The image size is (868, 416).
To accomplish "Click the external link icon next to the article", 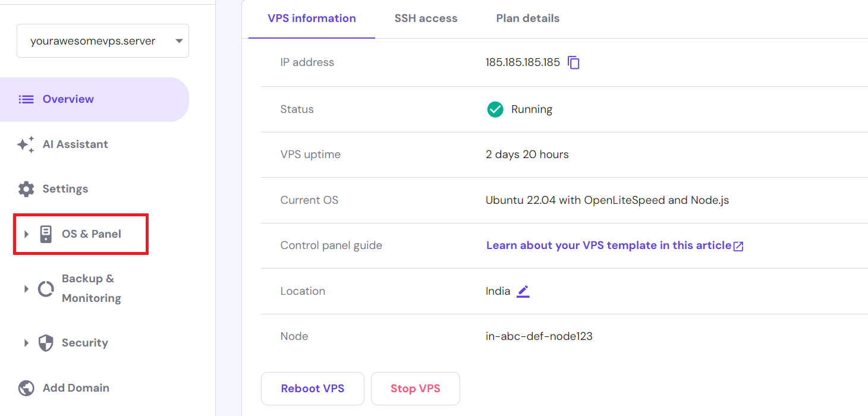I will [x=739, y=245].
